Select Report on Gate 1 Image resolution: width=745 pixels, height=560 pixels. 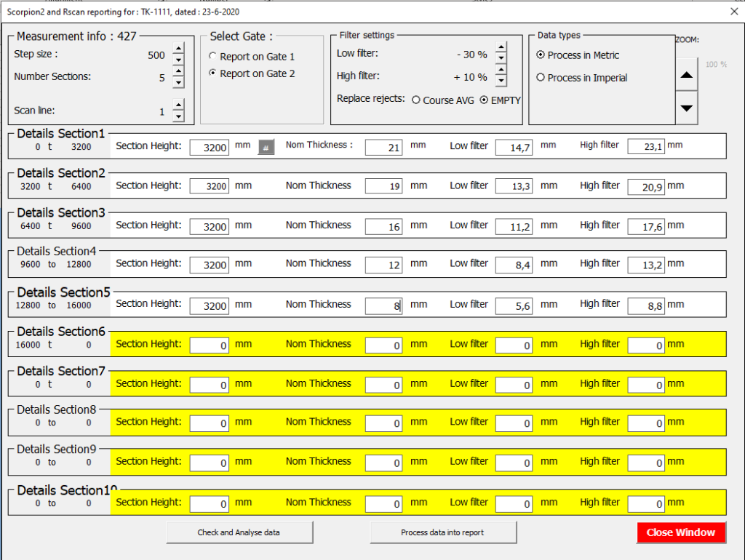[x=252, y=57]
